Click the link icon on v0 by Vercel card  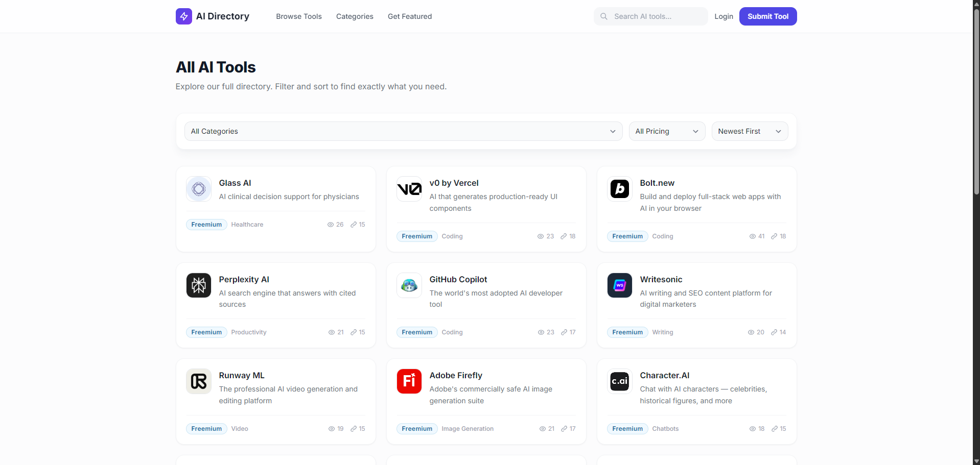click(564, 236)
